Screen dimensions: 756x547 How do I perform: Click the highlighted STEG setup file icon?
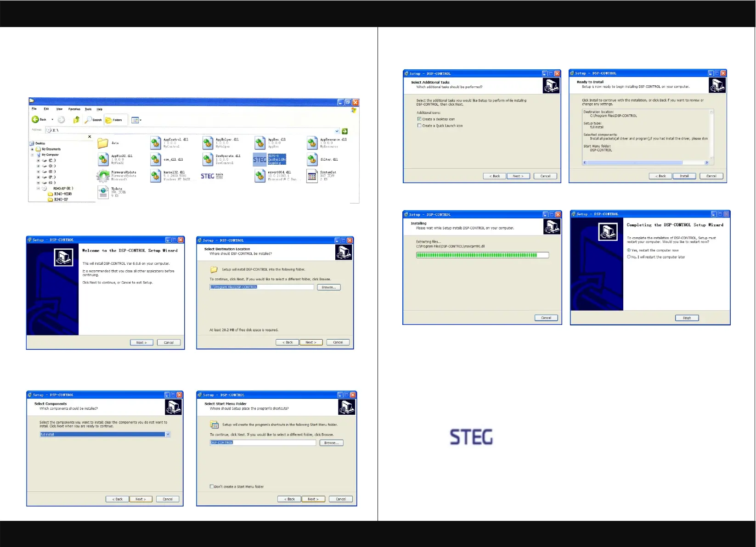[260, 160]
